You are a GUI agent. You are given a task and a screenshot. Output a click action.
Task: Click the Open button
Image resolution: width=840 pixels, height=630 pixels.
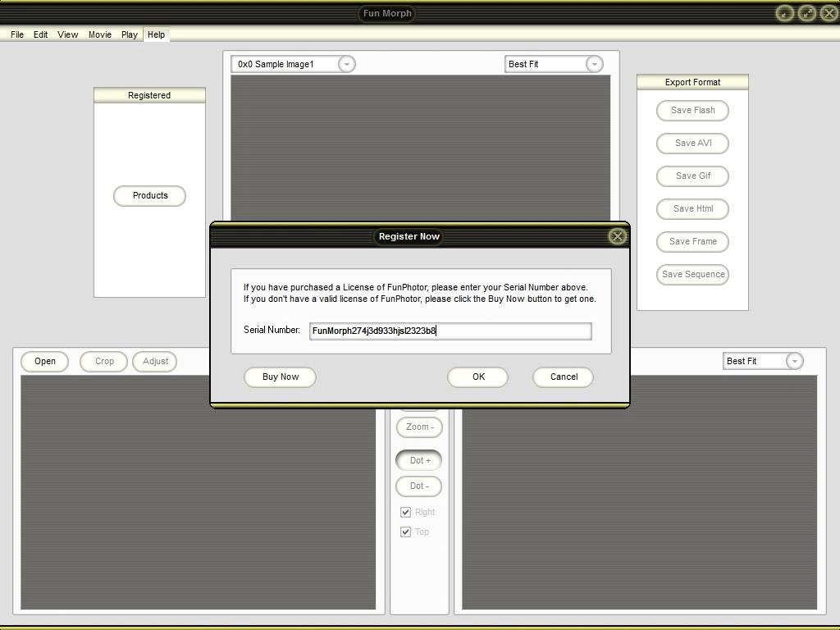coord(45,361)
